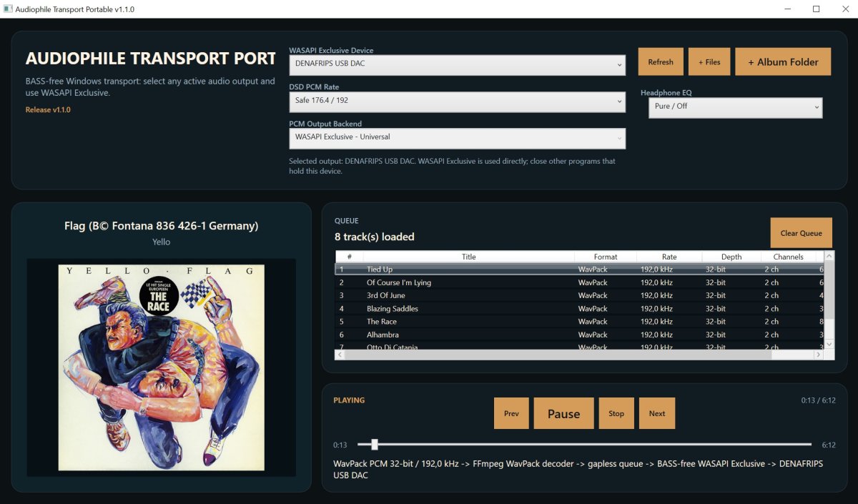The width and height of the screenshot is (858, 504).
Task: Select the track Alhambra
Action: [579, 335]
